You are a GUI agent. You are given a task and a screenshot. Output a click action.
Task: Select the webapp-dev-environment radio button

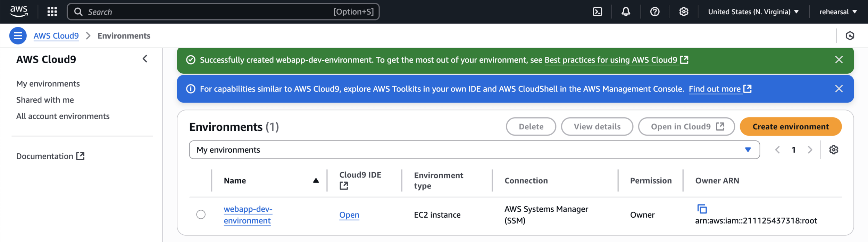(201, 215)
